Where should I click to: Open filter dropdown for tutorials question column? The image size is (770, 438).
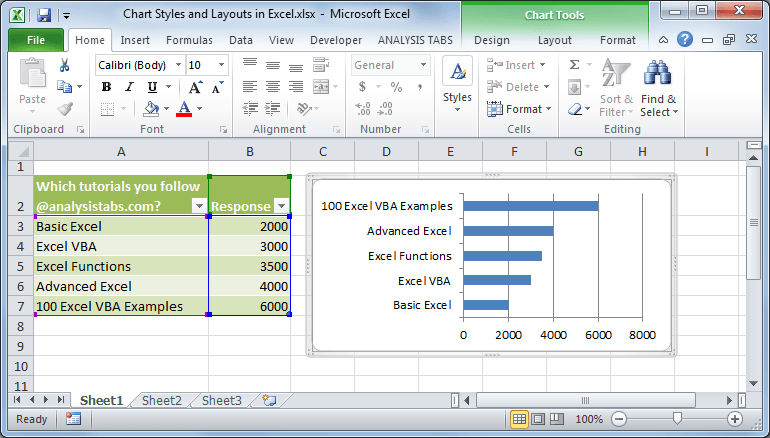(x=199, y=205)
